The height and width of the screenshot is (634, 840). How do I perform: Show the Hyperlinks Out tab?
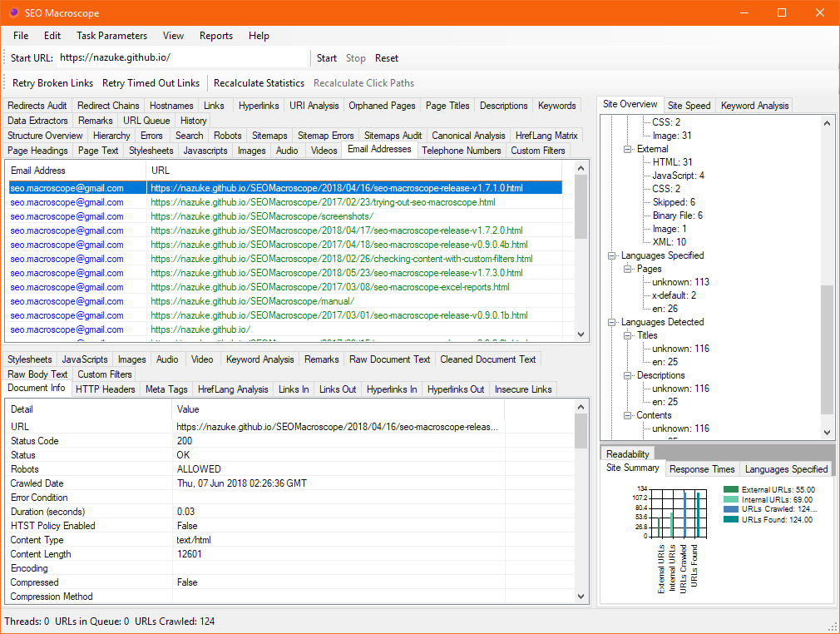coord(456,389)
